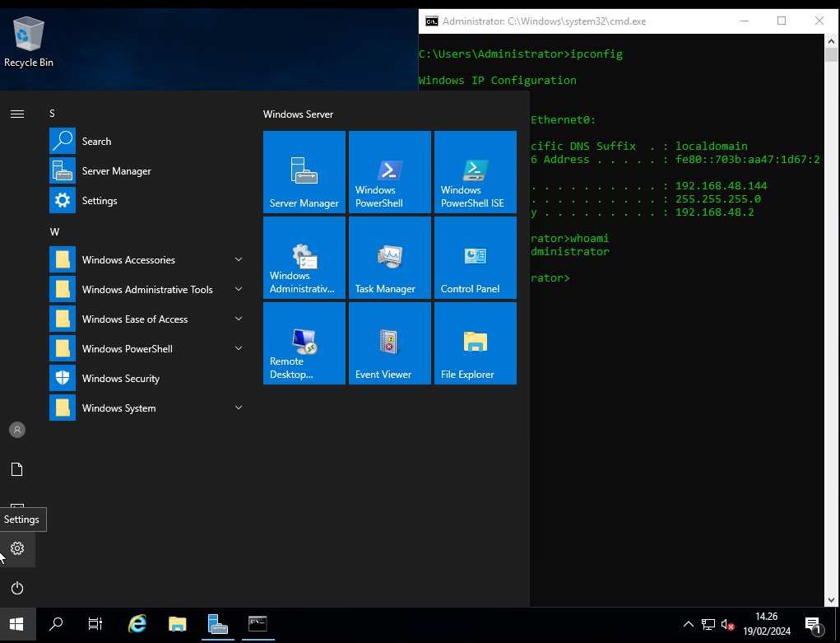The image size is (840, 643).
Task: Open the File Explorer tile
Action: pyautogui.click(x=476, y=343)
